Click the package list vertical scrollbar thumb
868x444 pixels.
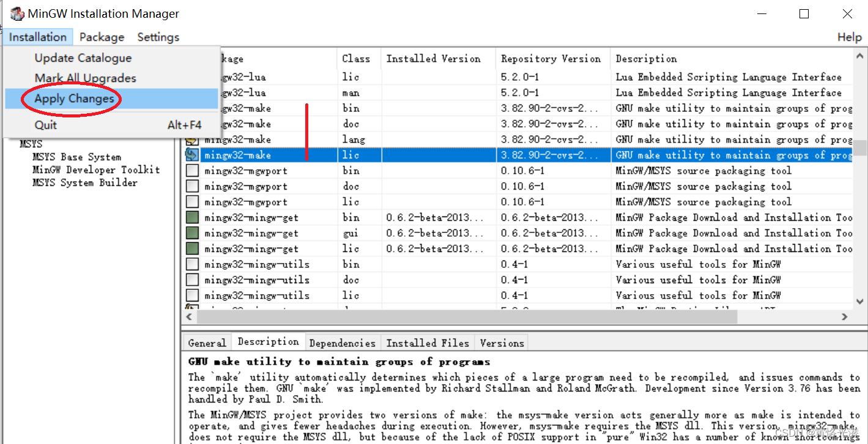pyautogui.click(x=860, y=149)
